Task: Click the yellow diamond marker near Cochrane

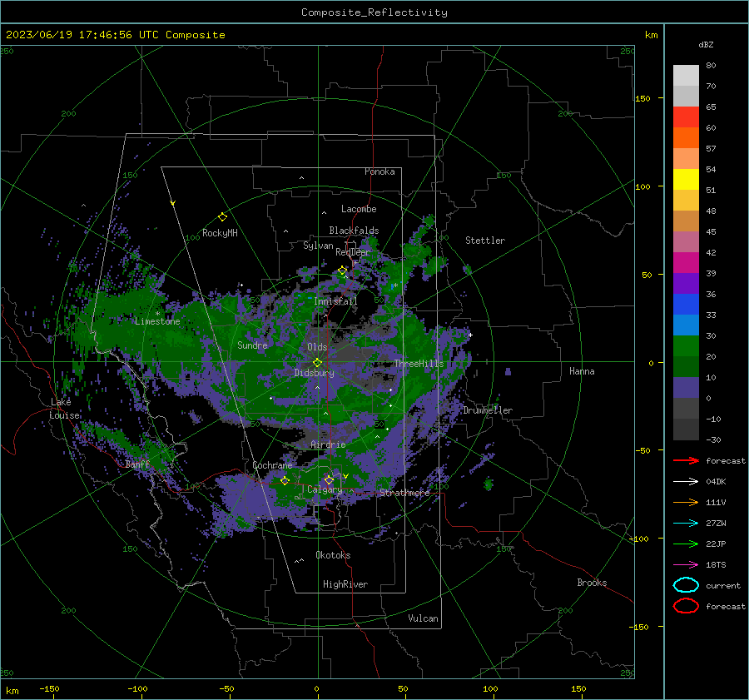Action: (x=285, y=480)
